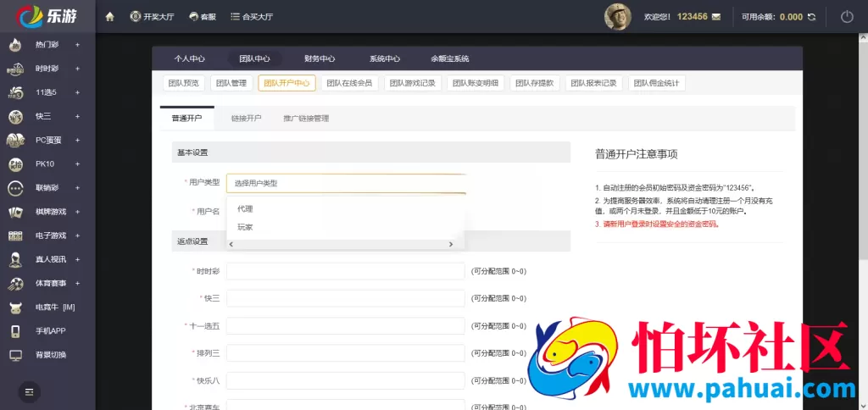Select 快三 dice icon in sidebar
This screenshot has height=410, width=868.
(x=15, y=116)
